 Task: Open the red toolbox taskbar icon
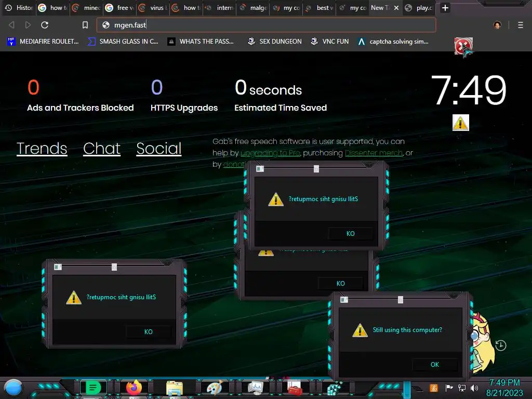tap(295, 388)
